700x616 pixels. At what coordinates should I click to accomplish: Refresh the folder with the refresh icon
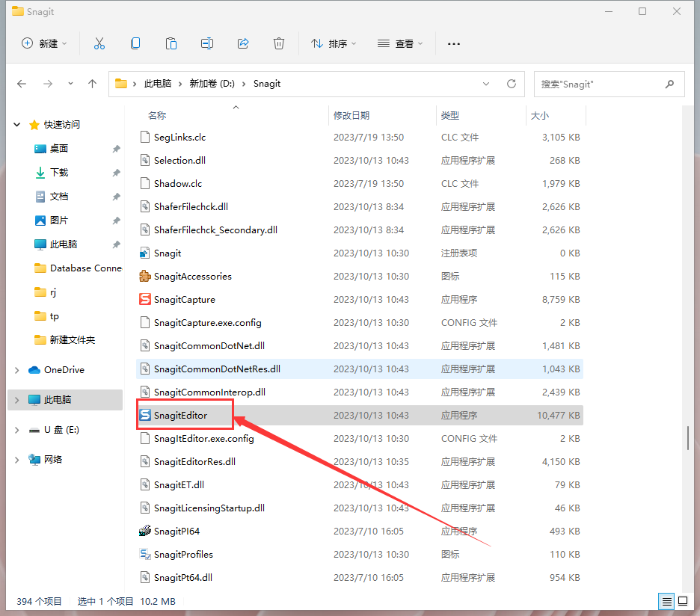click(512, 83)
